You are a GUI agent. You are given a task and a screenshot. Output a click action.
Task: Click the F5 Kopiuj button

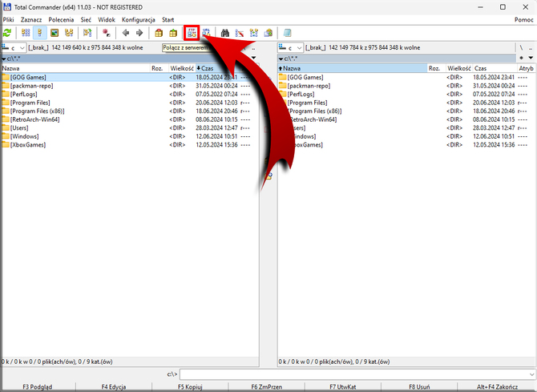pyautogui.click(x=190, y=387)
